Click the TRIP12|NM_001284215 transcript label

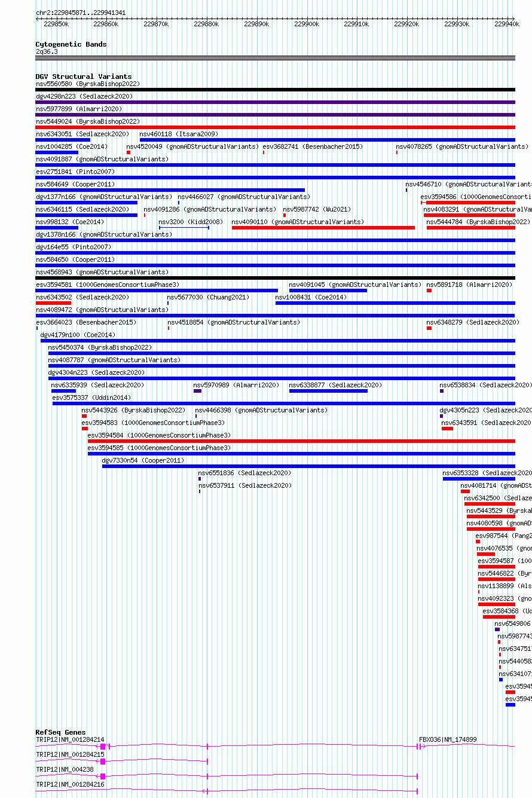[x=70, y=754]
